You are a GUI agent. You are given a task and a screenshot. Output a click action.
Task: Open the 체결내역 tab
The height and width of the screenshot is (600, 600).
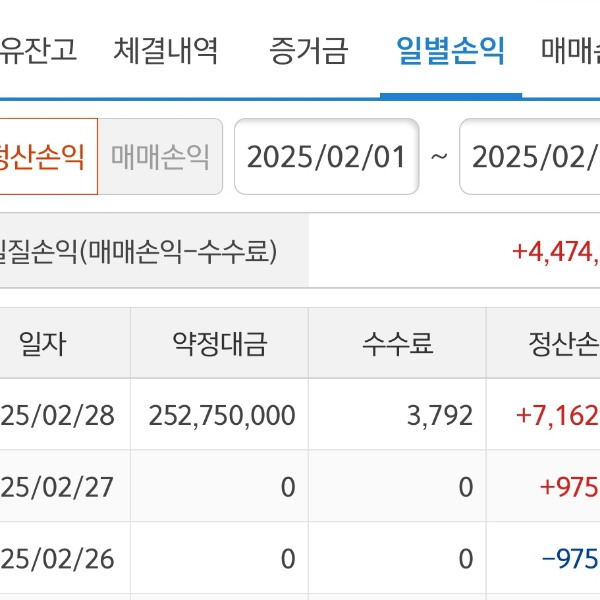point(165,50)
